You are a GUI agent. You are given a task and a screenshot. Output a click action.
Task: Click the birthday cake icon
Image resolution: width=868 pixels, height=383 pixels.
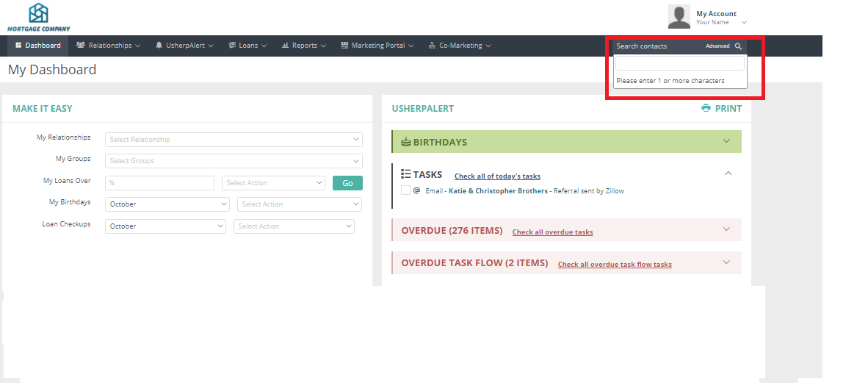coord(405,142)
